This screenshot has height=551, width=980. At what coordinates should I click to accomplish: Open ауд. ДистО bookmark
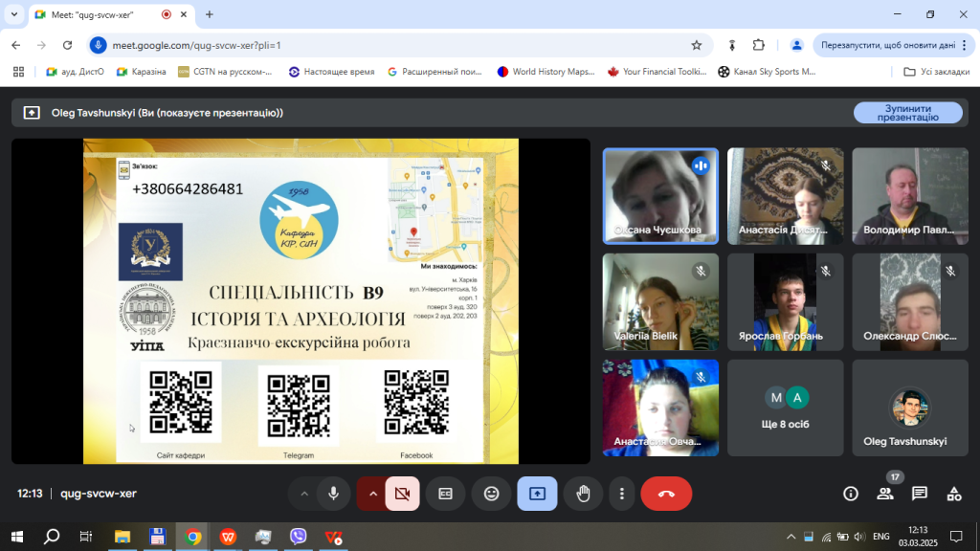(75, 72)
